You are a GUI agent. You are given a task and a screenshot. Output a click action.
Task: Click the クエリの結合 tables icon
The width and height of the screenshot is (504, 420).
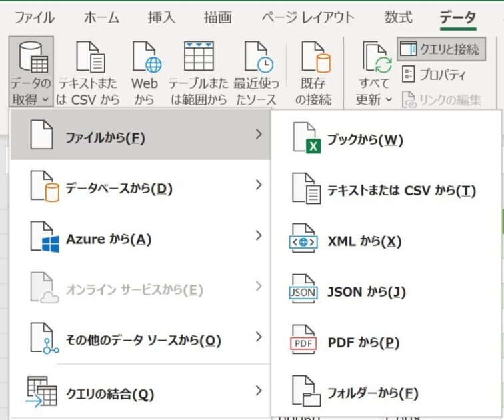pyautogui.click(x=41, y=392)
